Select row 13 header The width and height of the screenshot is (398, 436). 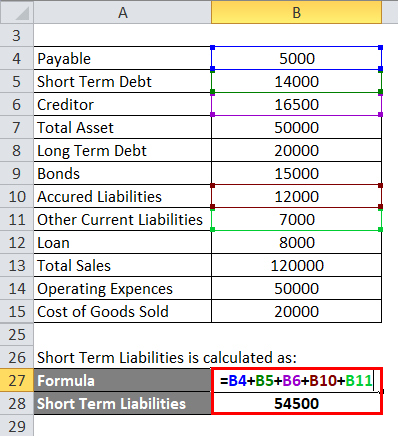(x=17, y=265)
